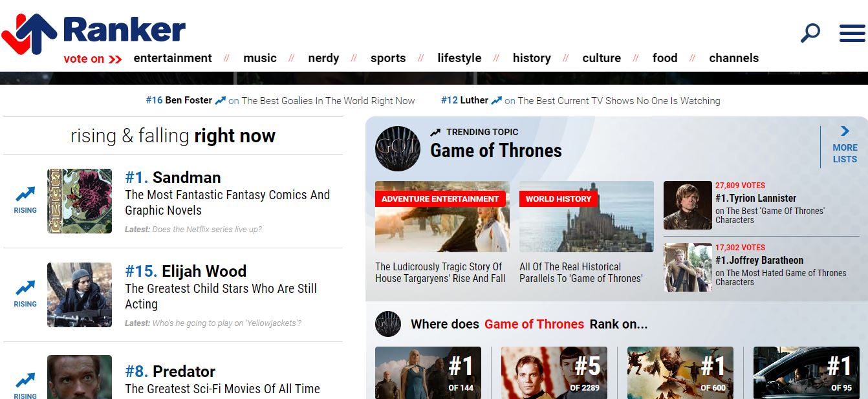868x399 pixels.
Task: Open the channels menu item
Action: tap(734, 58)
